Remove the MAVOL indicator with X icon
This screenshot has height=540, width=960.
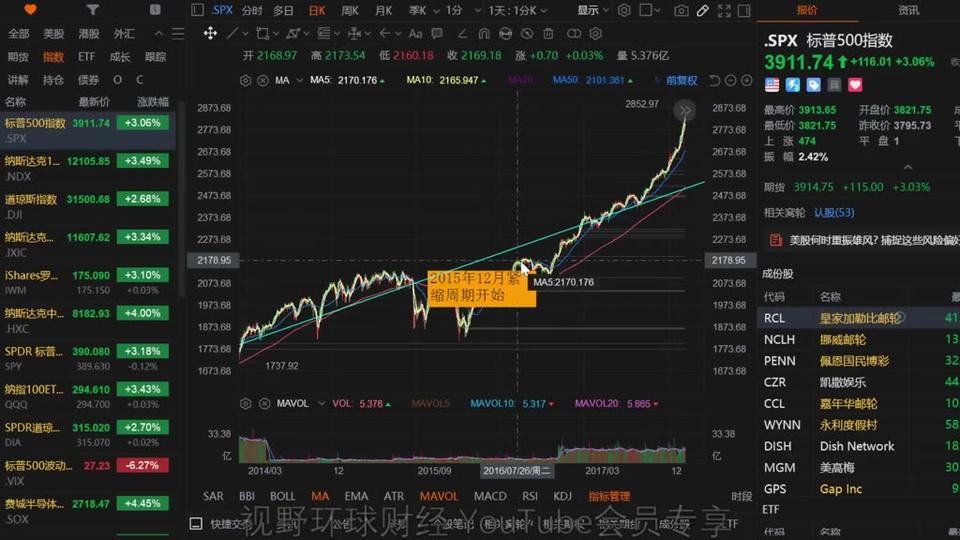click(x=264, y=403)
